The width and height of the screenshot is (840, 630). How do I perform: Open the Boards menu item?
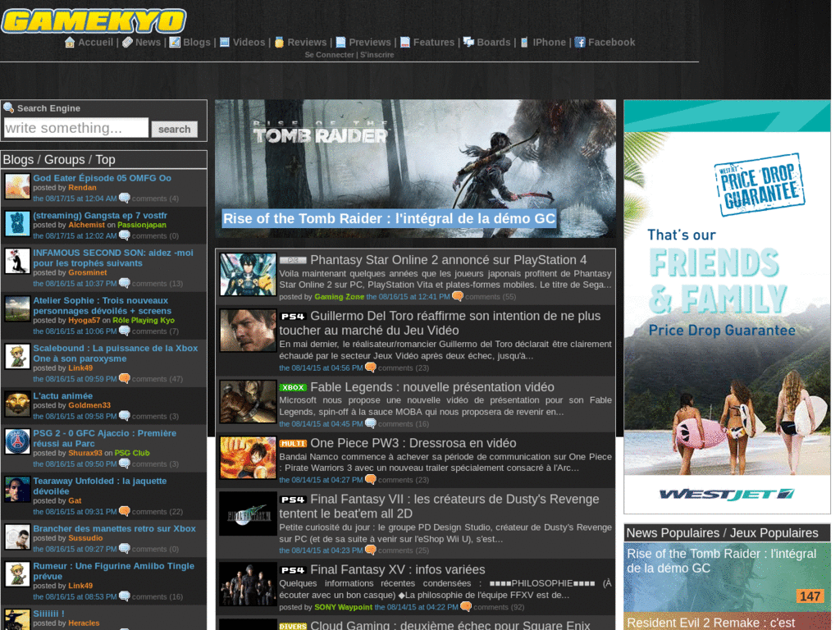coord(493,43)
